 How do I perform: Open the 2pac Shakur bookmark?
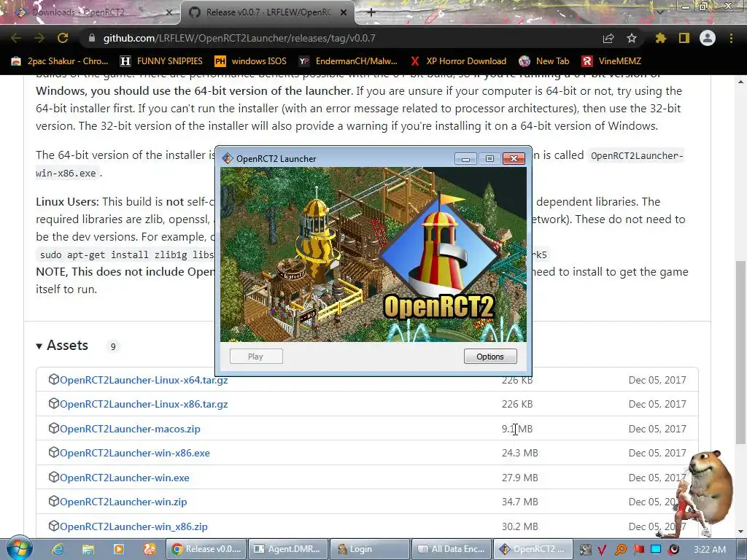60,61
